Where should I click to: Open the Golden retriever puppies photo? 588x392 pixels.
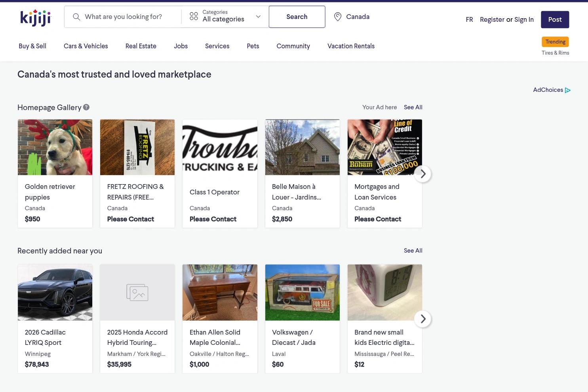[55, 147]
